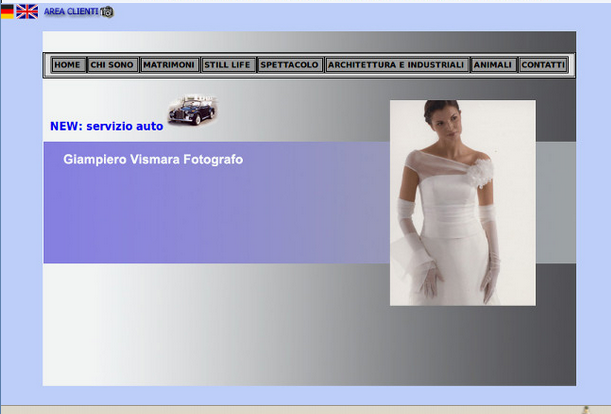Click the small icon in the bottom-right status bar

coord(586,409)
